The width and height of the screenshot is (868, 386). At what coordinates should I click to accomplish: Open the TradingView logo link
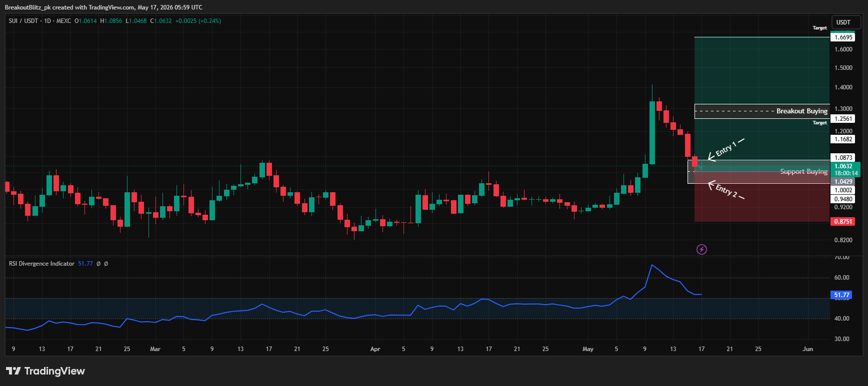[45, 371]
